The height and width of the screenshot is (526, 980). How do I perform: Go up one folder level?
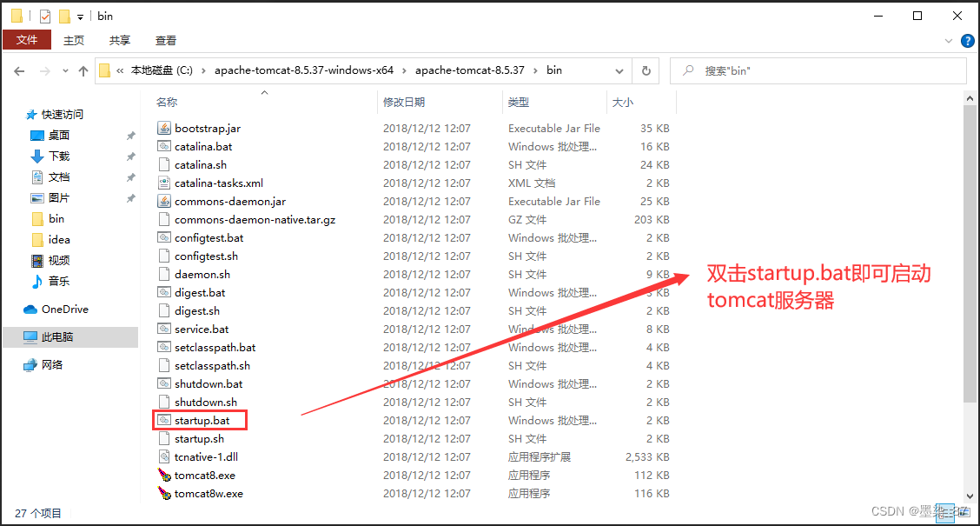coord(83,71)
